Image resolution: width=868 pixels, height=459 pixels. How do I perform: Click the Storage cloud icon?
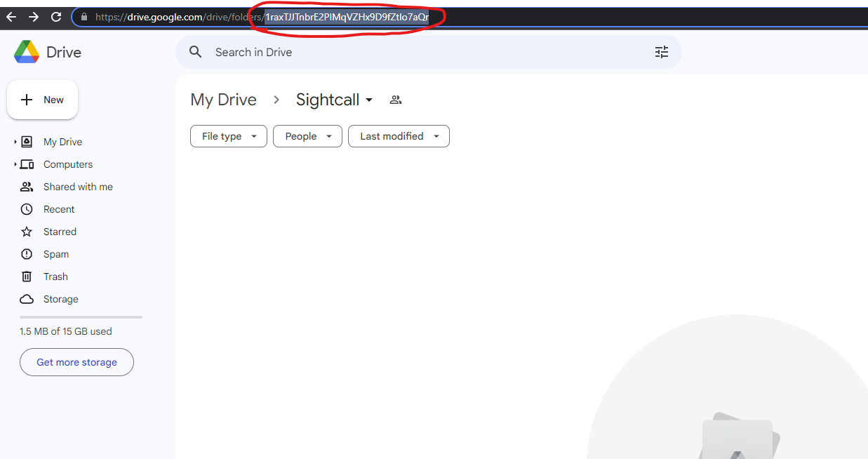coord(27,299)
